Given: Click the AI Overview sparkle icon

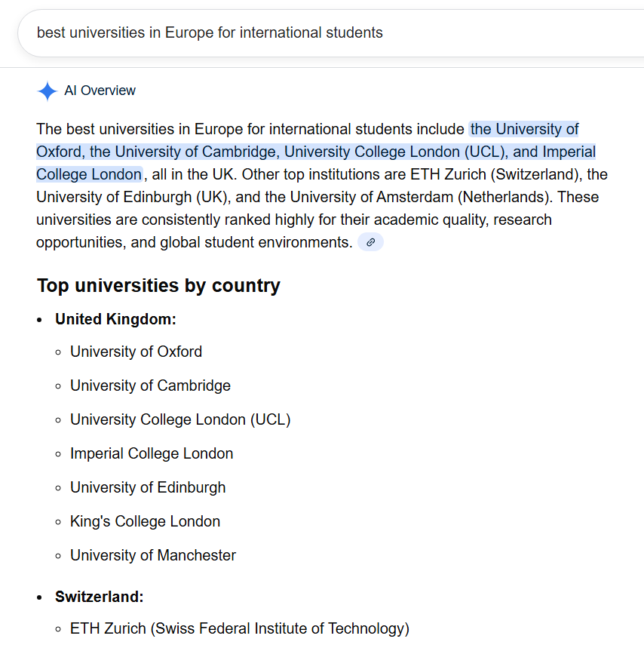Looking at the screenshot, I should pyautogui.click(x=47, y=91).
